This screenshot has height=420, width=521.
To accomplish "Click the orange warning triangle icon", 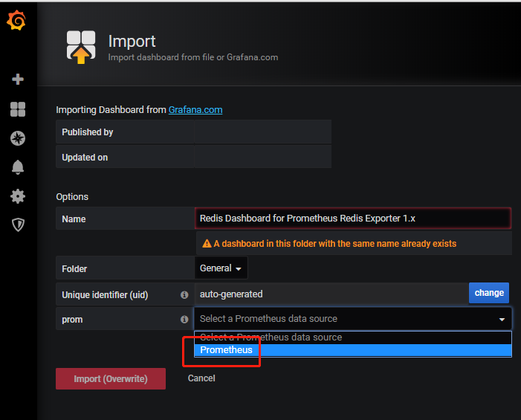I will click(x=207, y=244).
